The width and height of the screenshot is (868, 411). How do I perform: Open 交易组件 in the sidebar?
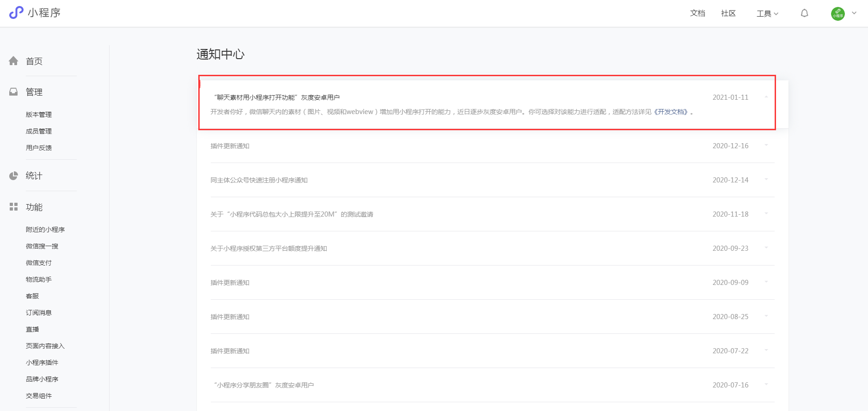(39, 396)
